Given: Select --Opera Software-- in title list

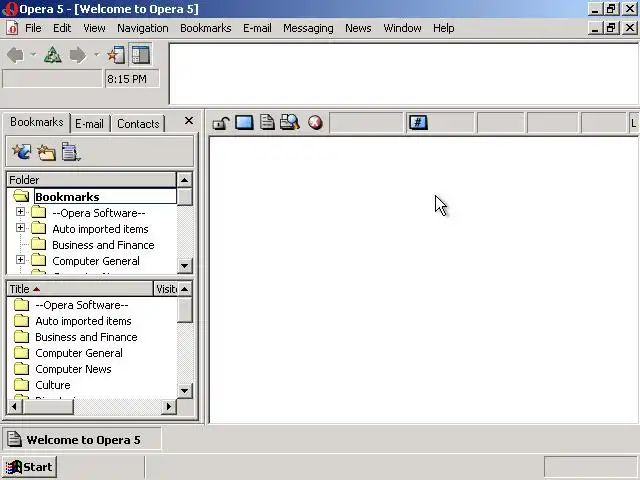Looking at the screenshot, I should point(82,305).
